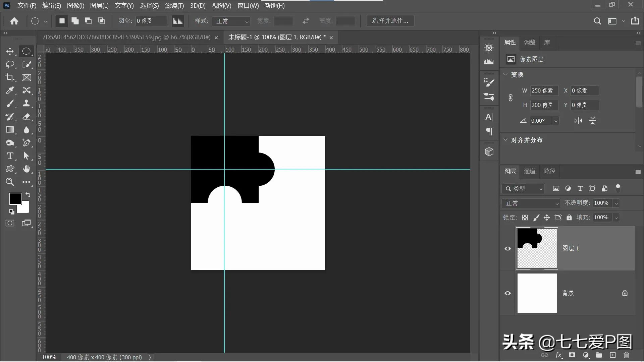Open layer style fx menu

coord(558,355)
